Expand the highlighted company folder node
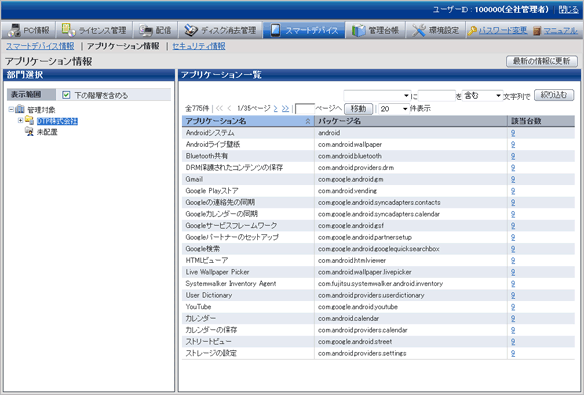 (x=20, y=120)
